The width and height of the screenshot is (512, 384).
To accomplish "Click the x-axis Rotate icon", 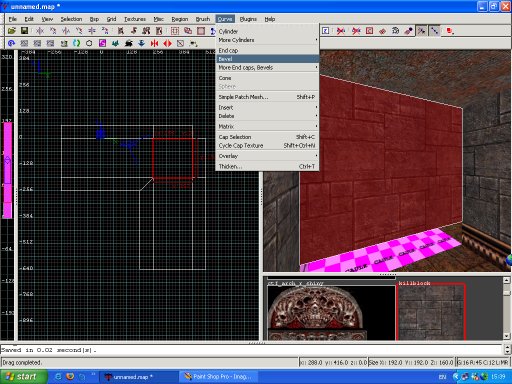I will [x=53, y=31].
